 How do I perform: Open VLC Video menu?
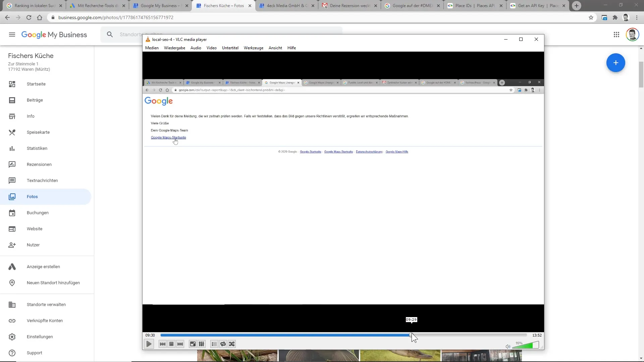click(212, 48)
